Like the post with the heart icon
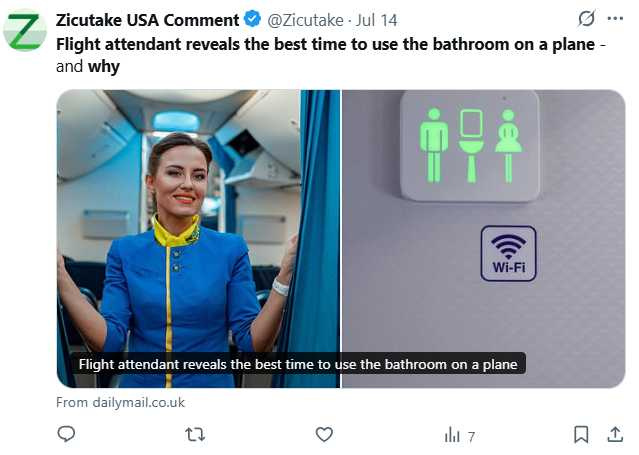This screenshot has height=455, width=639. 324,434
